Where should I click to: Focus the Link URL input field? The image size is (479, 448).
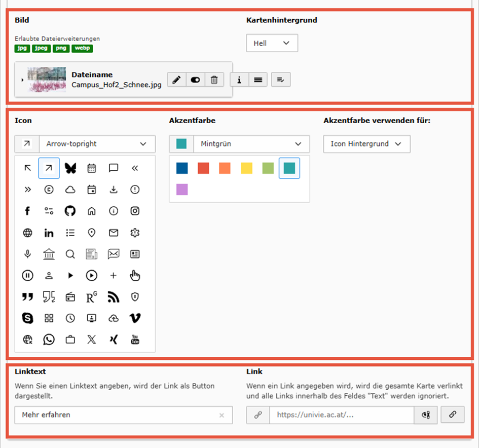[342, 415]
